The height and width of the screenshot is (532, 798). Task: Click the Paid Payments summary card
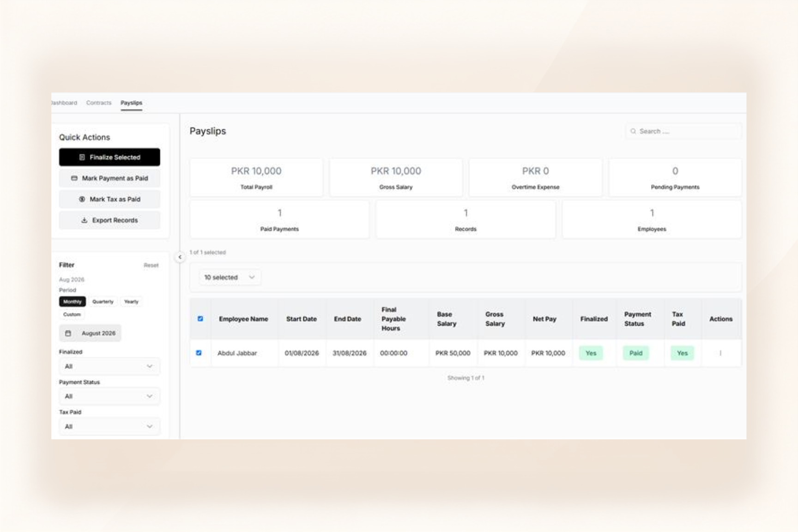click(279, 219)
